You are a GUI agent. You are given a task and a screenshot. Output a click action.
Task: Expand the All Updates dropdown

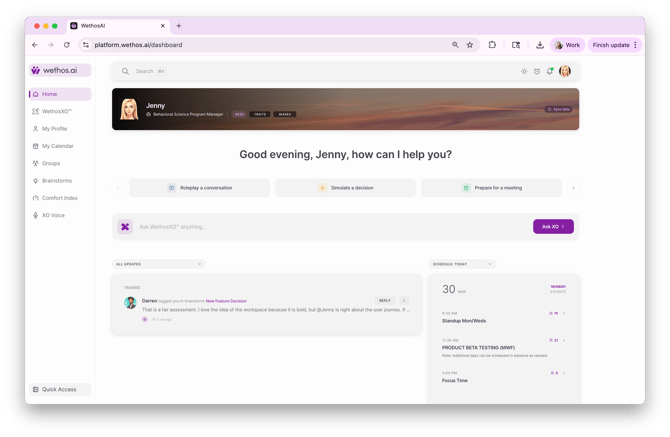click(159, 264)
